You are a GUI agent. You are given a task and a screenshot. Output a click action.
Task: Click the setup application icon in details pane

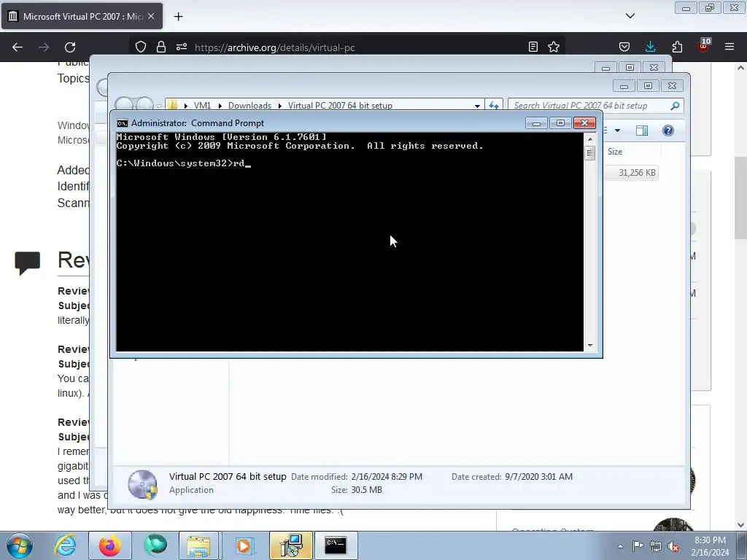click(x=142, y=484)
